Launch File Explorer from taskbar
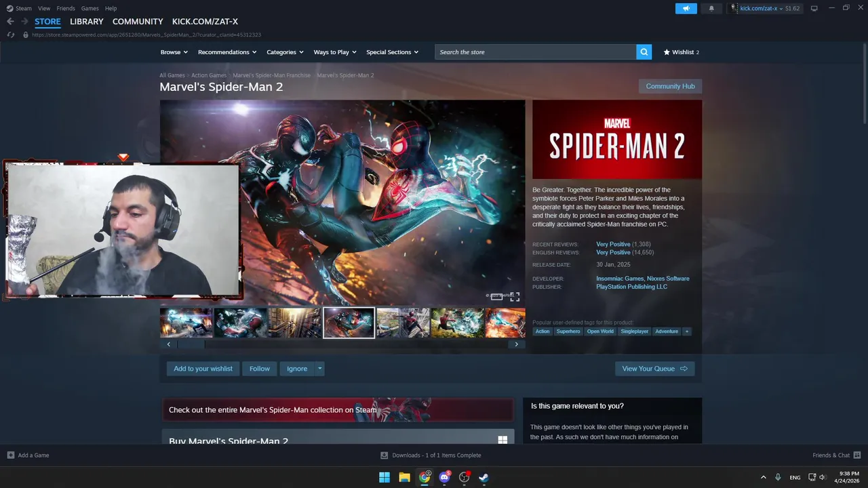This screenshot has height=488, width=868. tap(404, 477)
